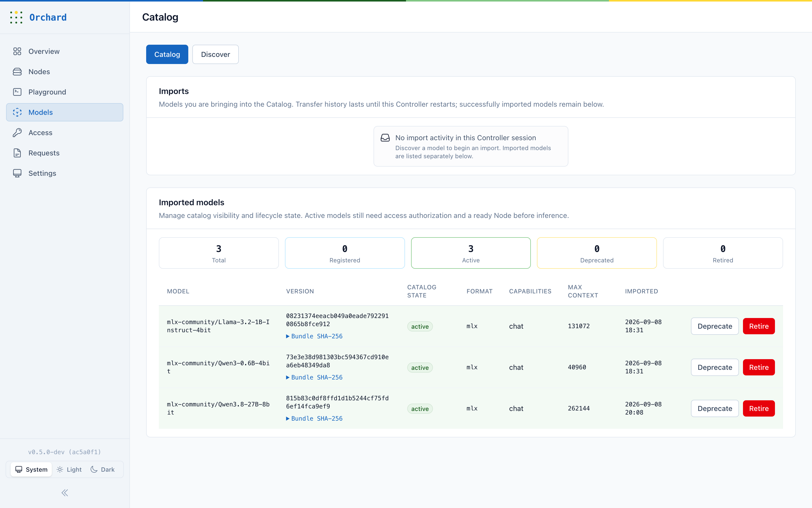Click max context value 131072
The image size is (812, 508).
coord(579,326)
